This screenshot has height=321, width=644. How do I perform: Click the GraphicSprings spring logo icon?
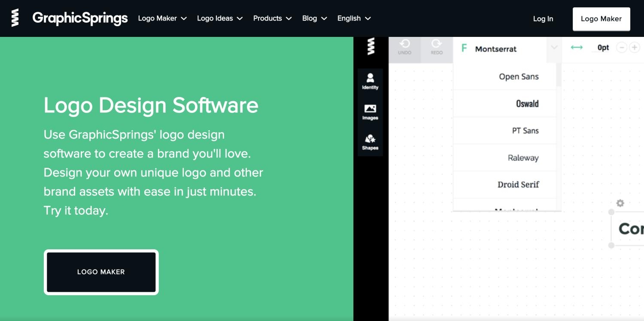(x=15, y=18)
